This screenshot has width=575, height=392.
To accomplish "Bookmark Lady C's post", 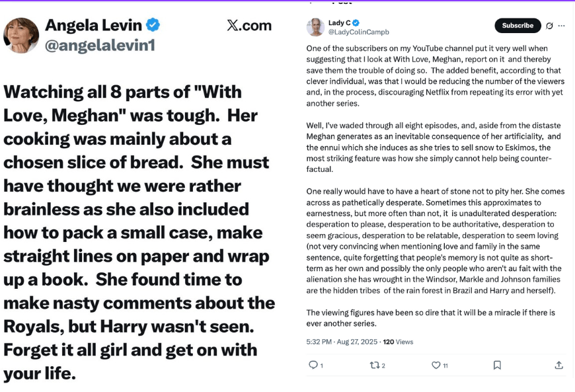I will [497, 365].
